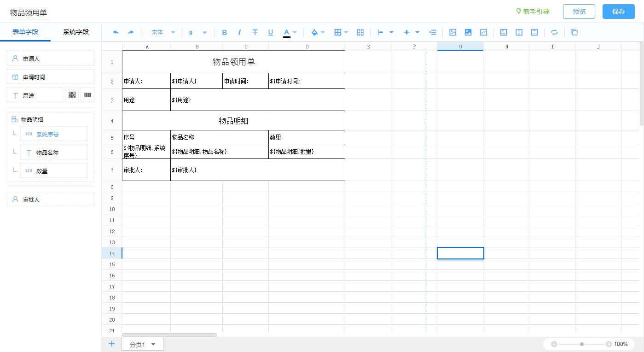Select the 分页1 sheet tab
This screenshot has width=644, height=352.
[x=137, y=345]
